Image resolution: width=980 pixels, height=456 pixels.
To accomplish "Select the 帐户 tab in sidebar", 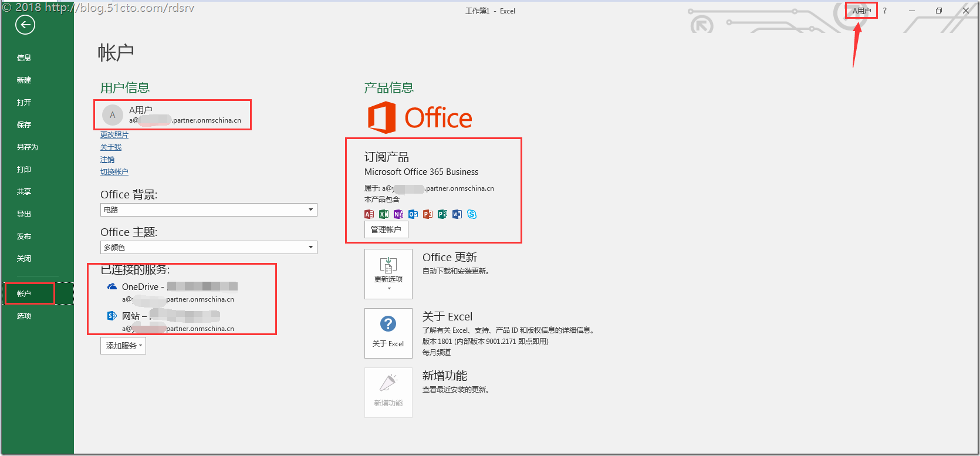I will click(x=38, y=293).
